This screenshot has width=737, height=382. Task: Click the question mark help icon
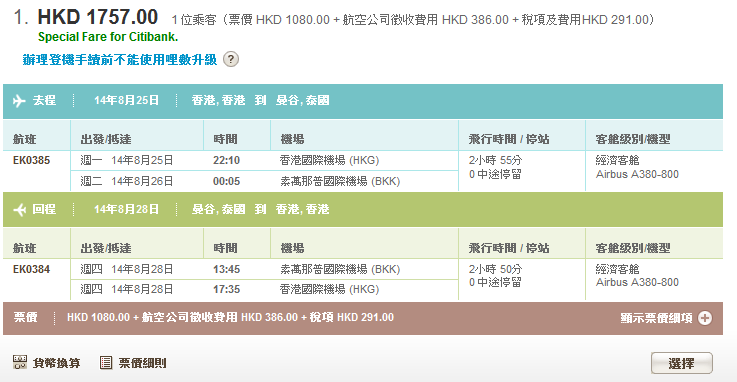point(231,59)
